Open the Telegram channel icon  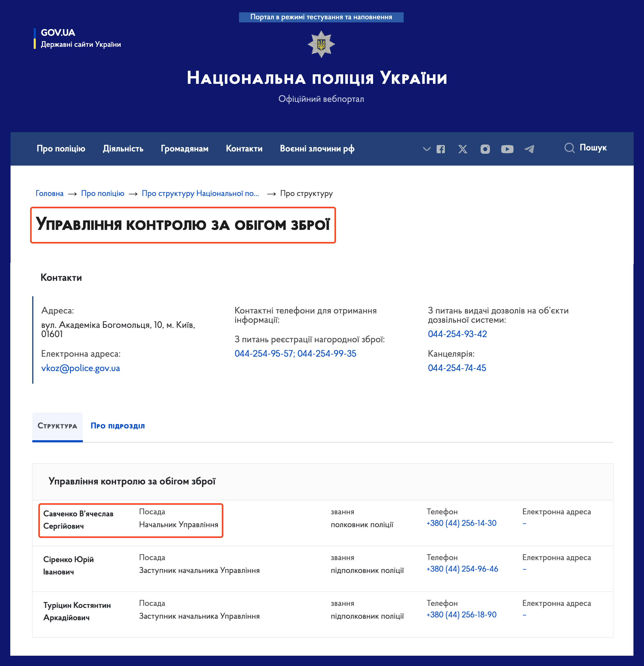coord(530,149)
